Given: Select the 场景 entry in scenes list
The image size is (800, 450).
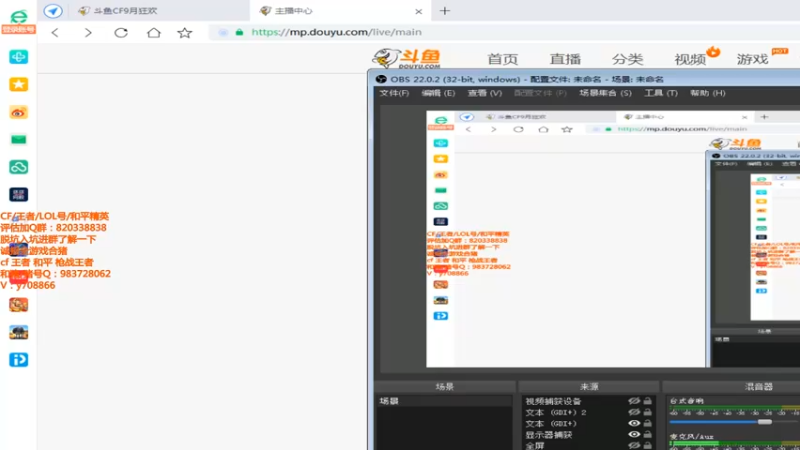Looking at the screenshot, I should [x=444, y=402].
